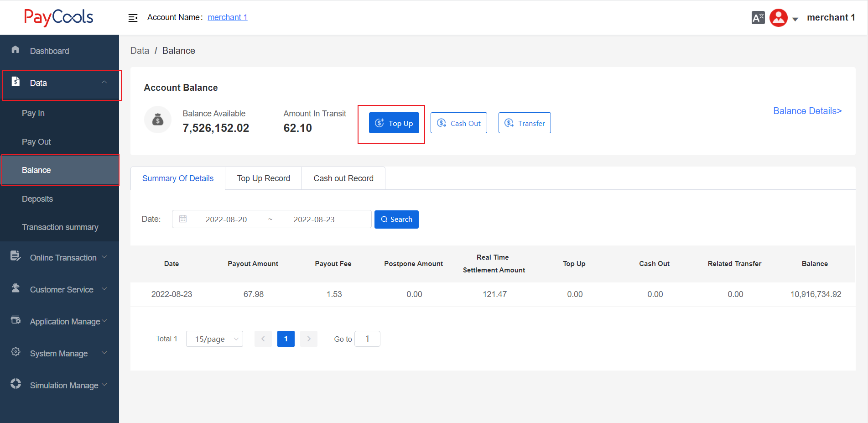The height and width of the screenshot is (423, 868).
Task: Open the Balance Details link
Action: click(807, 111)
